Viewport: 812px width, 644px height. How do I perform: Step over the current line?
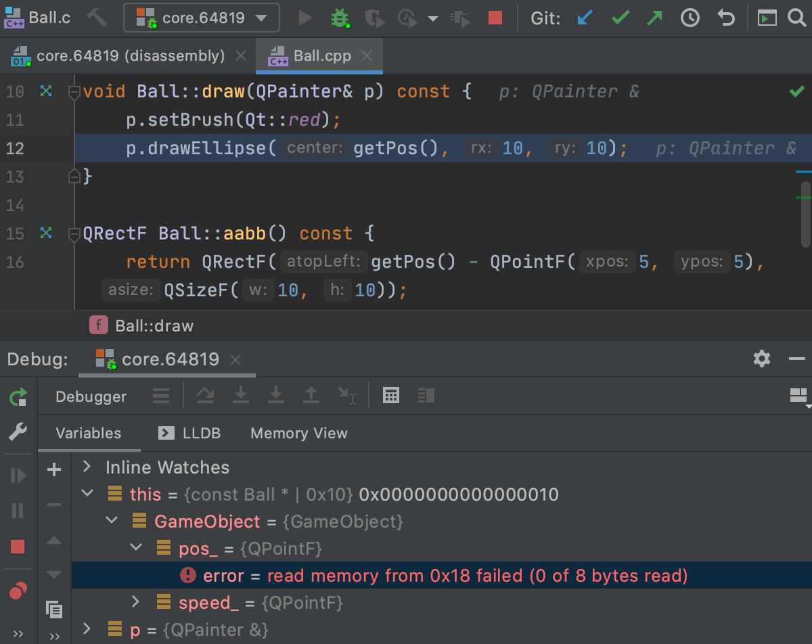click(206, 396)
